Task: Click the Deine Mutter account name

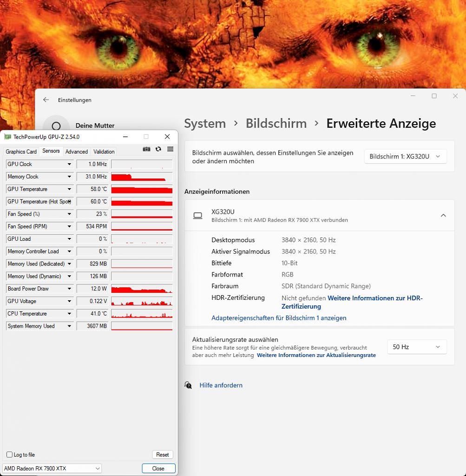Action: click(95, 126)
